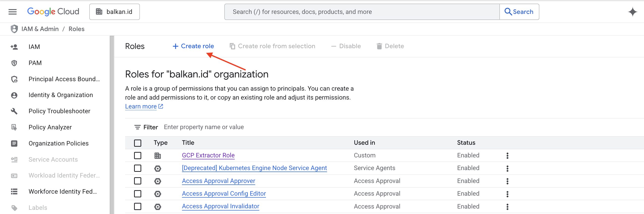Check the GCP Extractor Role row checkbox
644x214 pixels.
pos(138,155)
